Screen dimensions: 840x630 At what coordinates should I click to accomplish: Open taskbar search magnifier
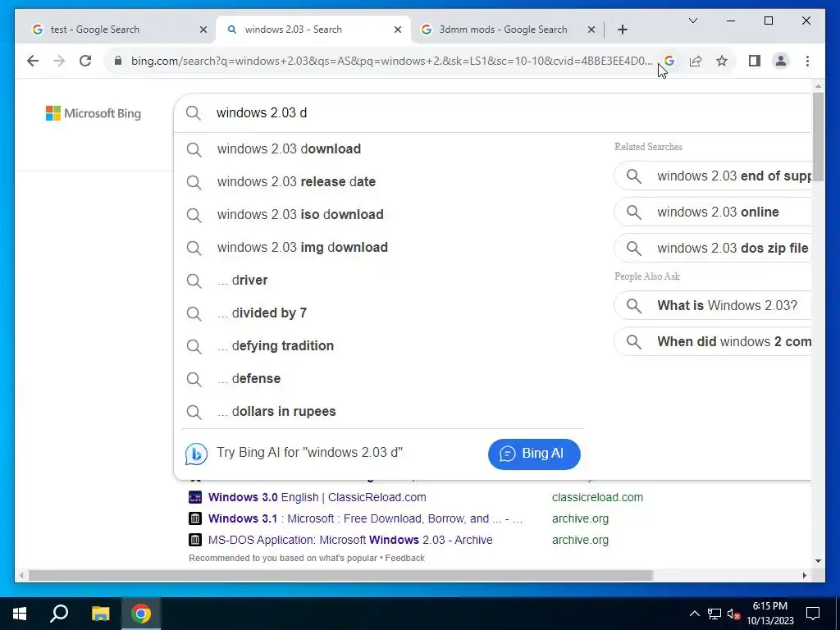(59, 614)
